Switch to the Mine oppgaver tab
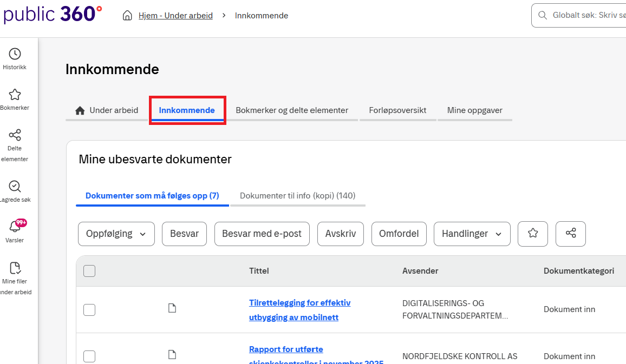 pos(474,110)
